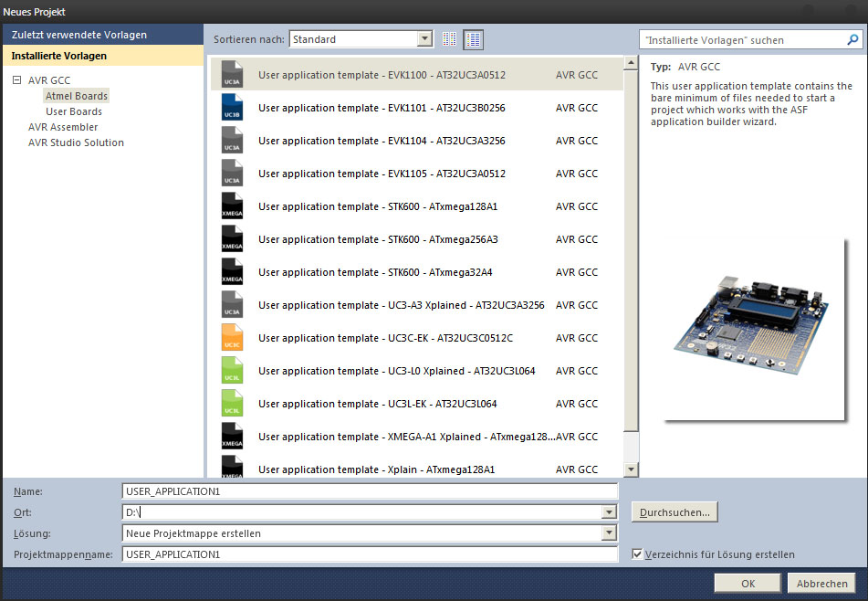
Task: Switch to small icons grid view
Action: pyautogui.click(x=449, y=39)
